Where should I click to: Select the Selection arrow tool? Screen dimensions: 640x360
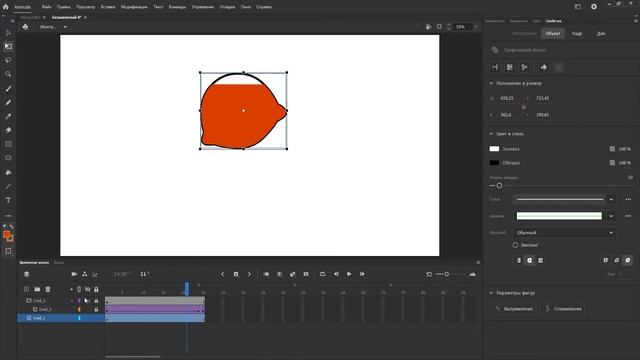click(x=8, y=33)
